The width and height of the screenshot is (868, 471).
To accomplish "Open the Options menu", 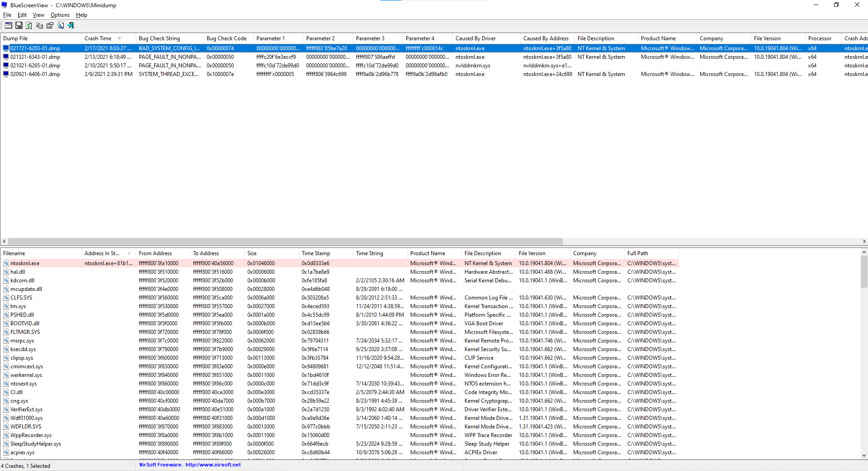I will tap(60, 15).
